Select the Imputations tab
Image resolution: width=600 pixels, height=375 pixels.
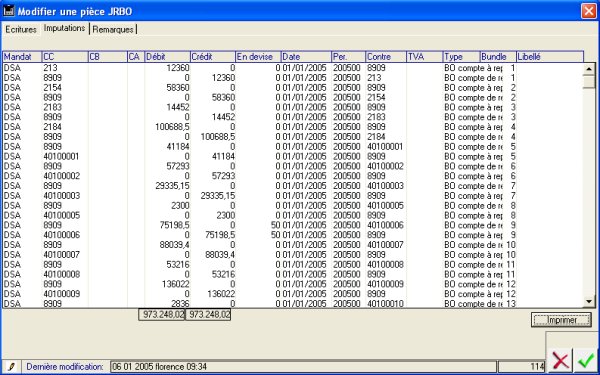(x=64, y=28)
